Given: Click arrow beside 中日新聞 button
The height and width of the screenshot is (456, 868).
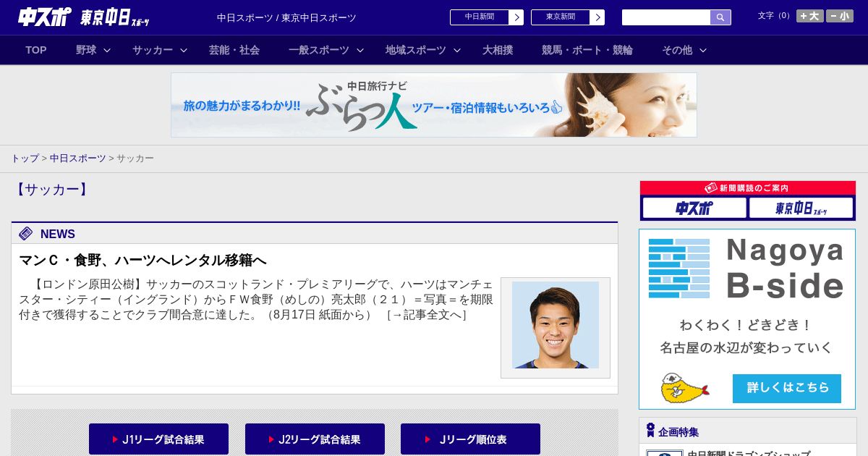Looking at the screenshot, I should point(516,17).
